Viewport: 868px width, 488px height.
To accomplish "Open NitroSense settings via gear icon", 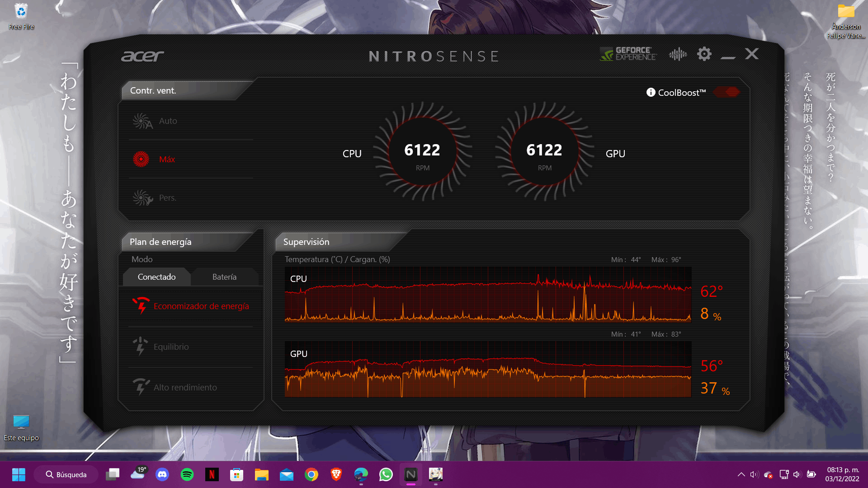I will pyautogui.click(x=703, y=54).
